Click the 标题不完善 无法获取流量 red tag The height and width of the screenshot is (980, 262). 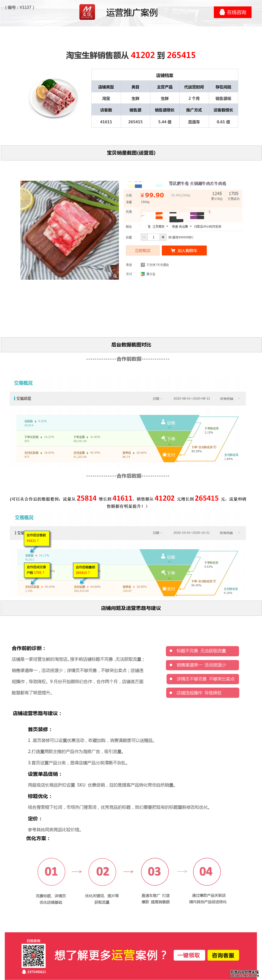tap(202, 651)
